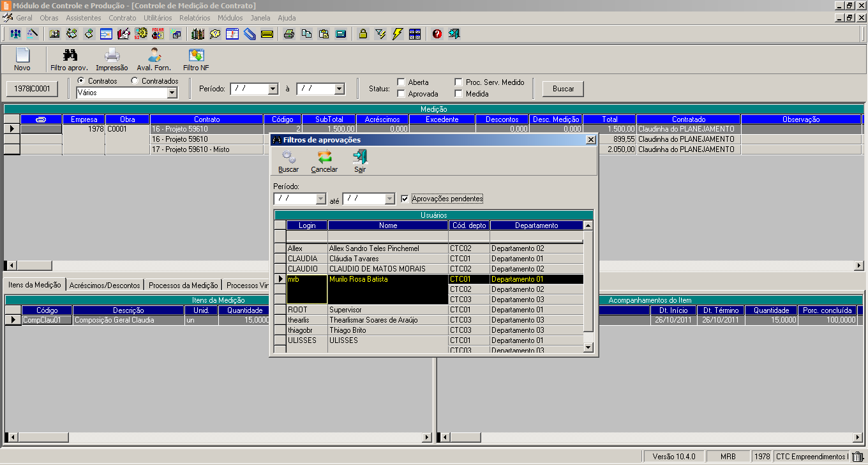Click Sair to exit filter dialog
Viewport: 868px width, 465px height.
coord(360,161)
